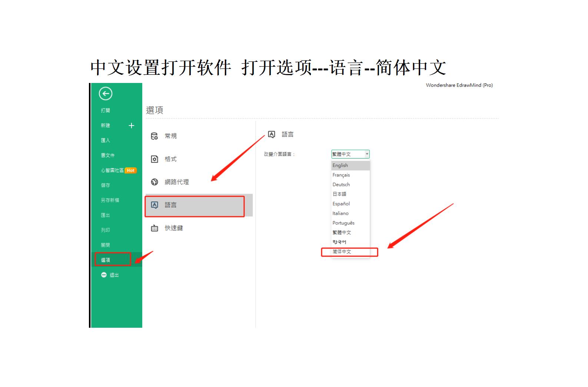Viewport: 588px width, 387px height.
Task: Click the 語言 heading text in right pane
Action: [x=288, y=134]
